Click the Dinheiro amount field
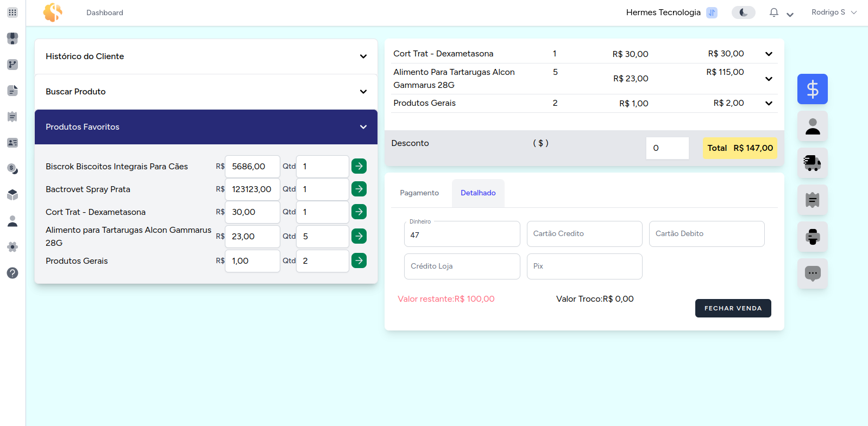 tap(462, 234)
